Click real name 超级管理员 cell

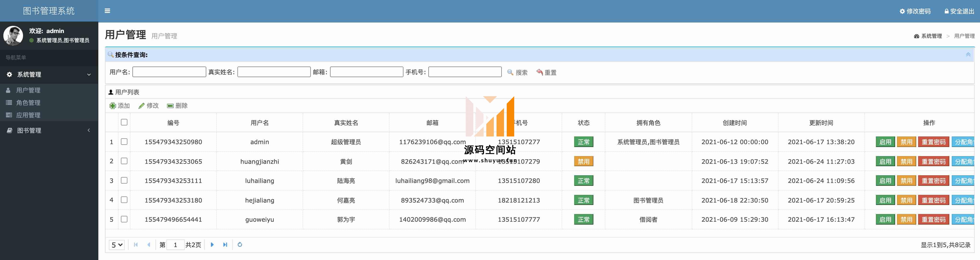click(346, 142)
